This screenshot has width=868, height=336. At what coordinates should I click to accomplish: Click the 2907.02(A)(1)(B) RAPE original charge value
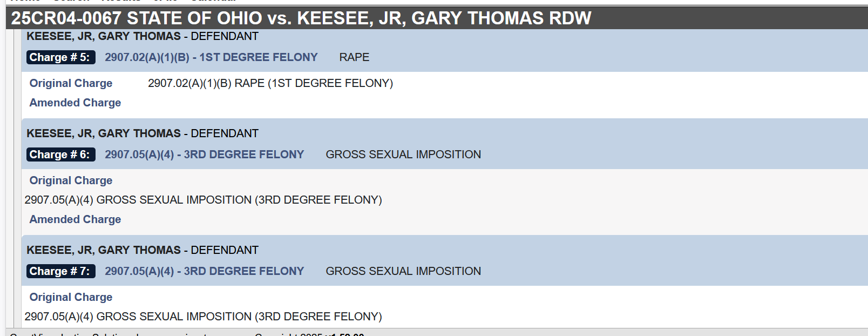270,83
